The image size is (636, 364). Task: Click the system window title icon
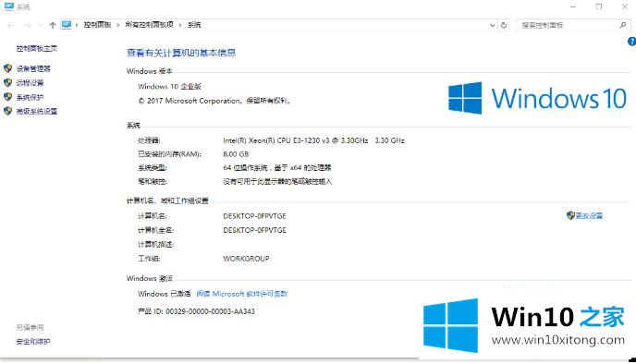tap(9, 6)
